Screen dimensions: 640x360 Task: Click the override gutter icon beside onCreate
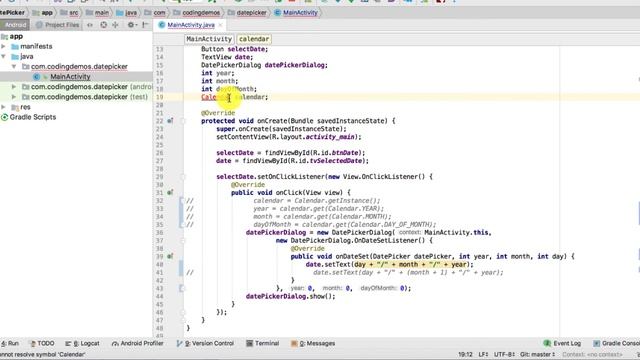click(x=170, y=121)
